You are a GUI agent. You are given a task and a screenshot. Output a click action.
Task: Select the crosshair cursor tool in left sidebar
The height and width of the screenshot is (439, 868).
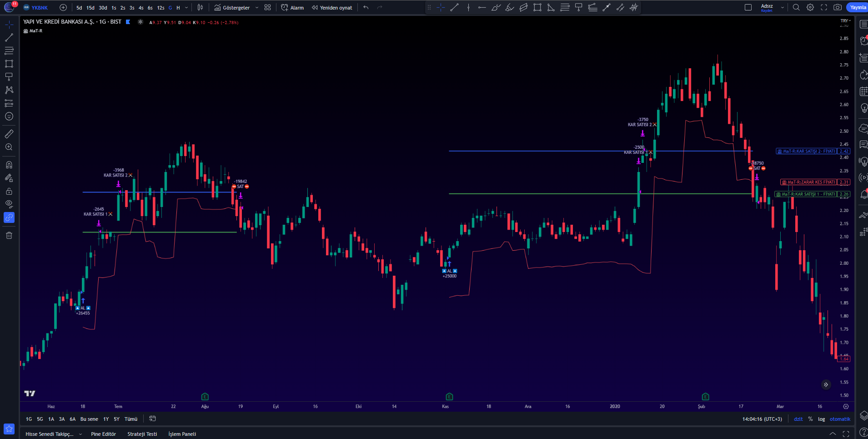pyautogui.click(x=9, y=25)
